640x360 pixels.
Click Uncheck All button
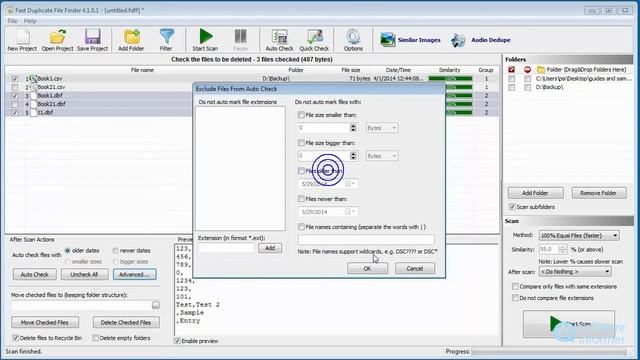tap(84, 274)
